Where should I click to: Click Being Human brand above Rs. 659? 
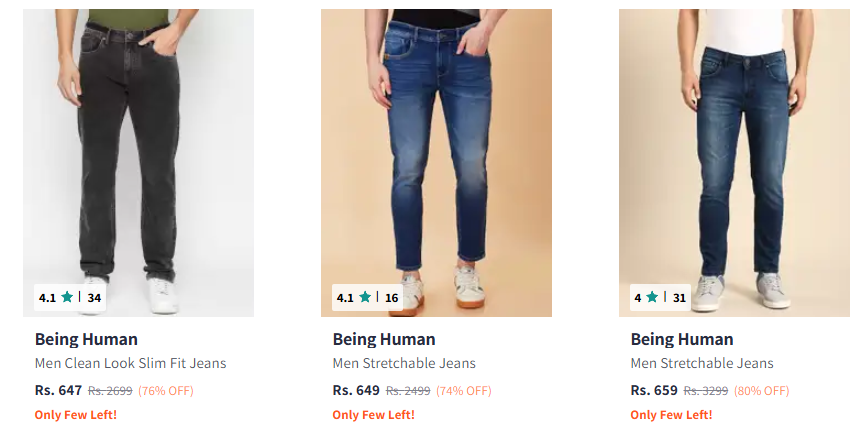682,339
